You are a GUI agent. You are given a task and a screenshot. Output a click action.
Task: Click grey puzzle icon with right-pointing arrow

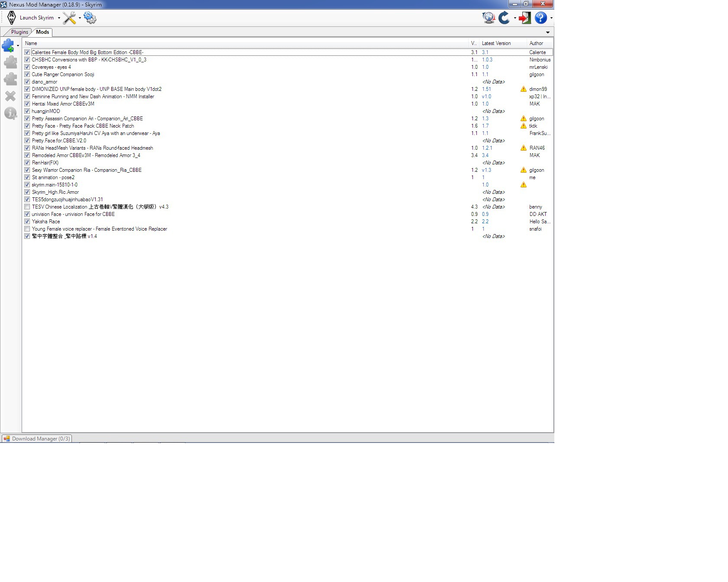point(10,62)
